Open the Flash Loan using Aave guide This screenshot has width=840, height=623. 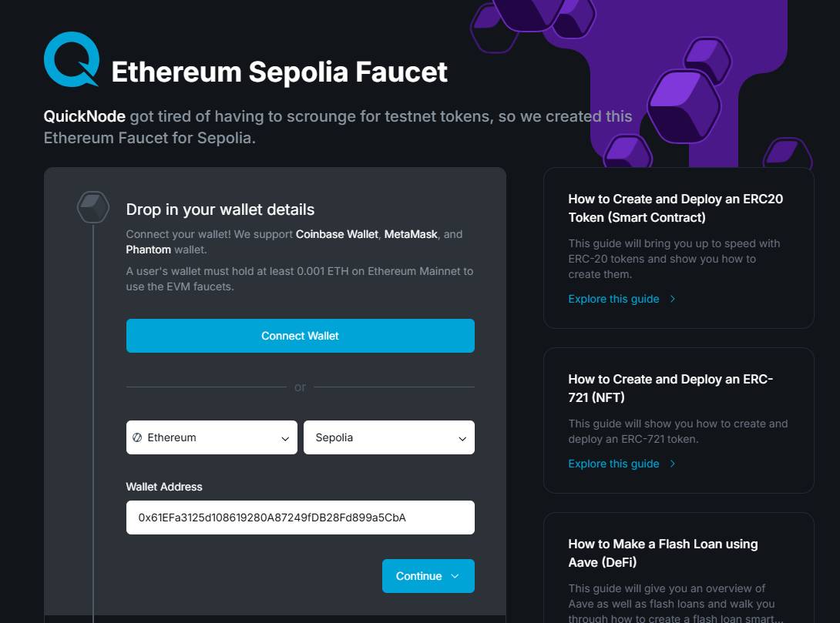[663, 553]
